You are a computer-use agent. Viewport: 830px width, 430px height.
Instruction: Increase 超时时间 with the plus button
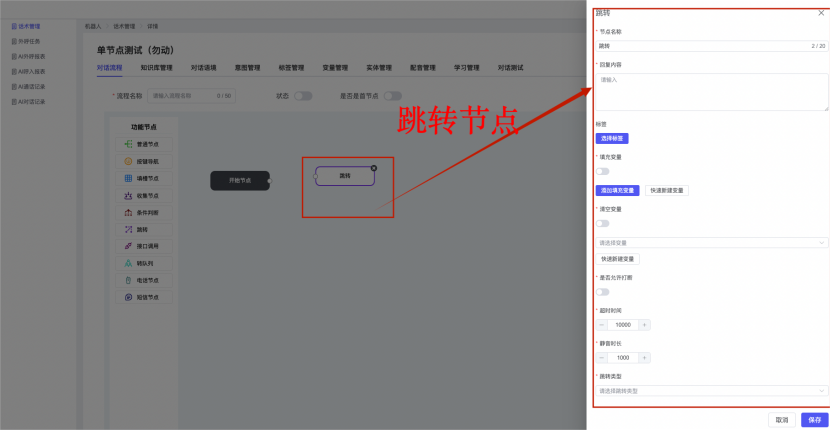tap(645, 325)
